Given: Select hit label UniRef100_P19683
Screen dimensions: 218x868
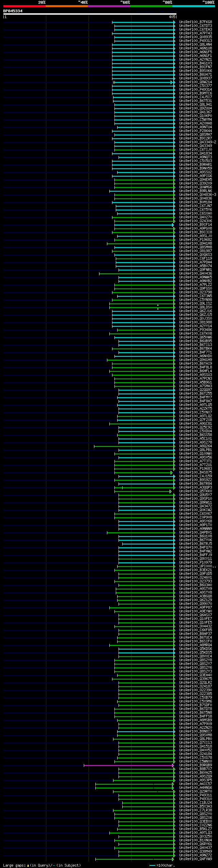Looking at the screenshot, I should [196, 469].
